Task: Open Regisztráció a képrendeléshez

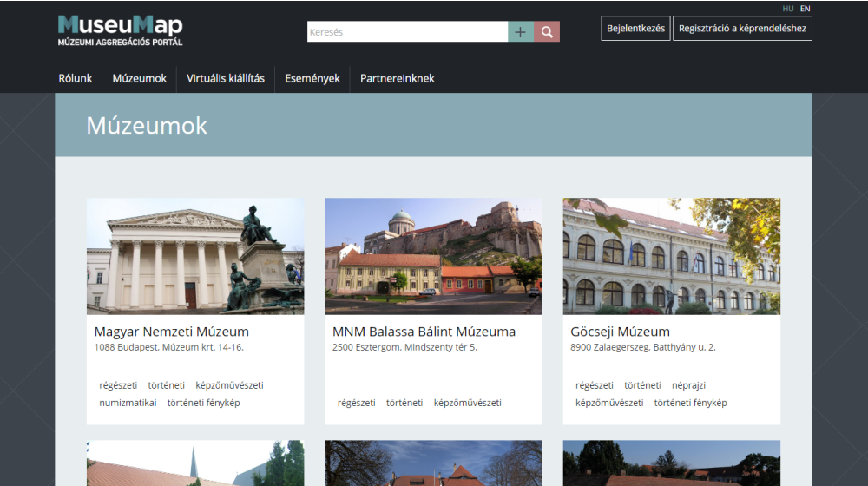Action: point(742,29)
